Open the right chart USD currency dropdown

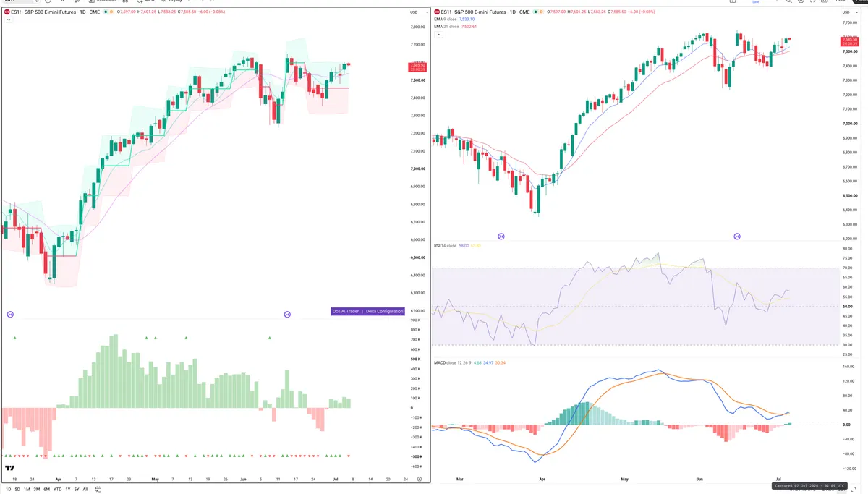coord(848,12)
